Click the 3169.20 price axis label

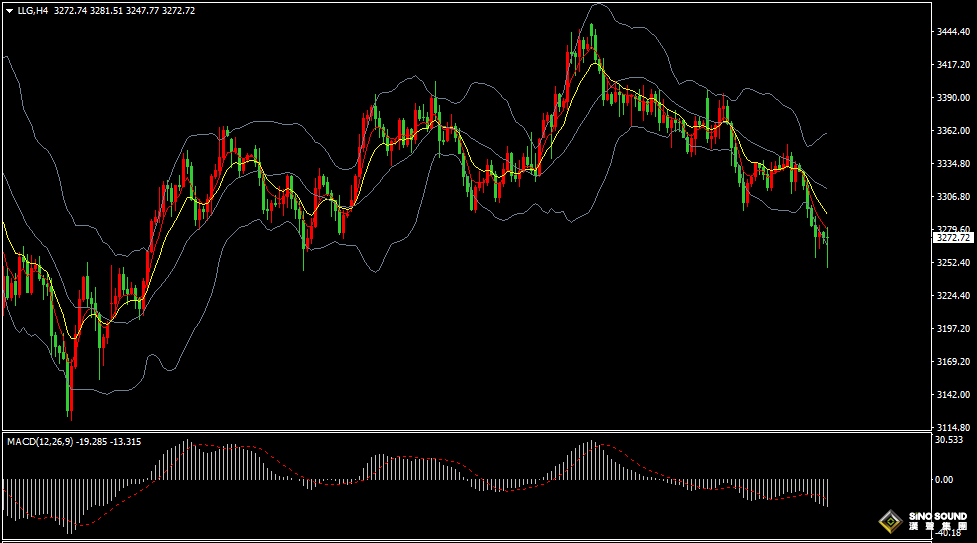(953, 362)
